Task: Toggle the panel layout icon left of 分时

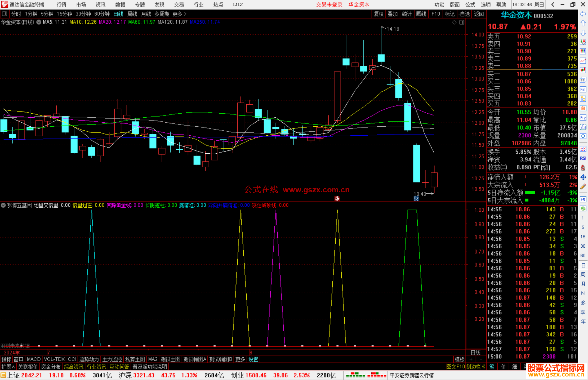Action: point(5,14)
